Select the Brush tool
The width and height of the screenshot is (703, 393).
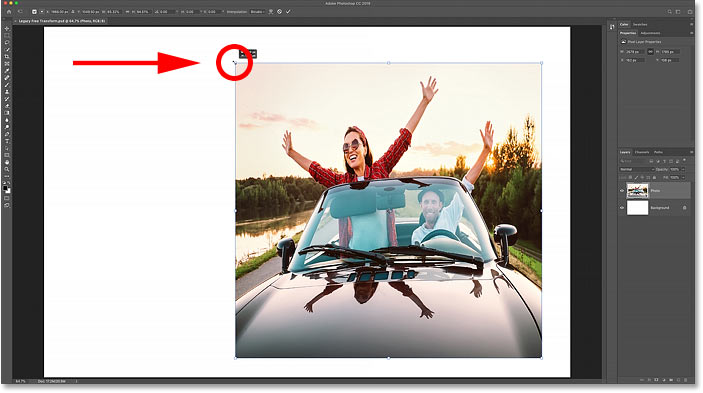pyautogui.click(x=7, y=85)
